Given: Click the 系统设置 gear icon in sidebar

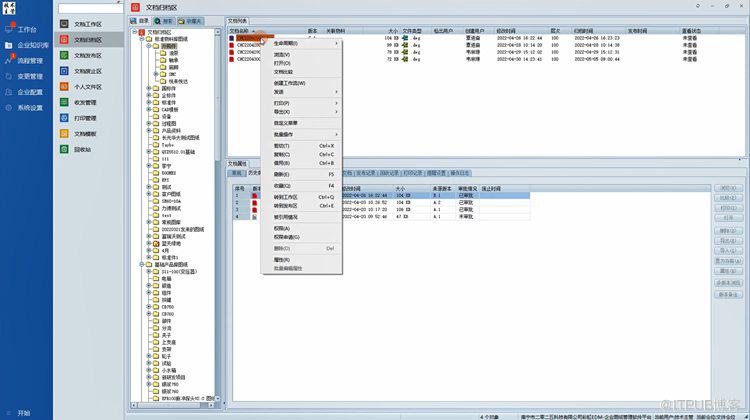Looking at the screenshot, I should 9,108.
